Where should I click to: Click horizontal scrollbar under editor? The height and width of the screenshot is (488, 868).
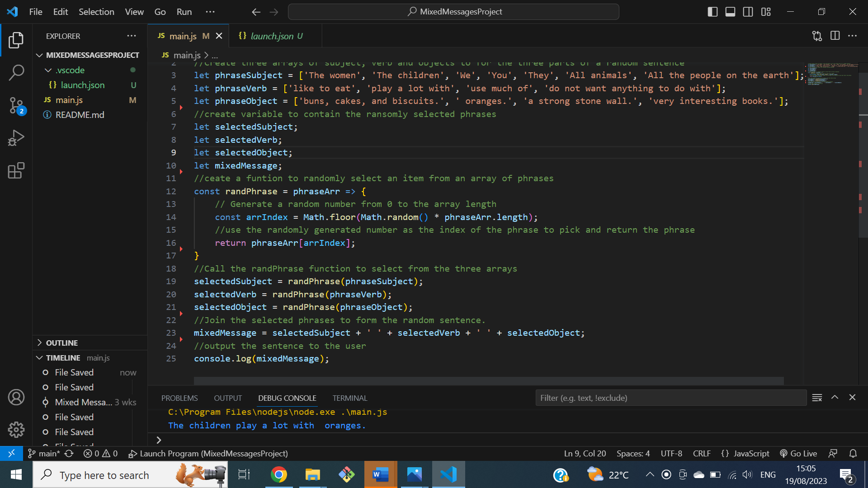click(489, 380)
